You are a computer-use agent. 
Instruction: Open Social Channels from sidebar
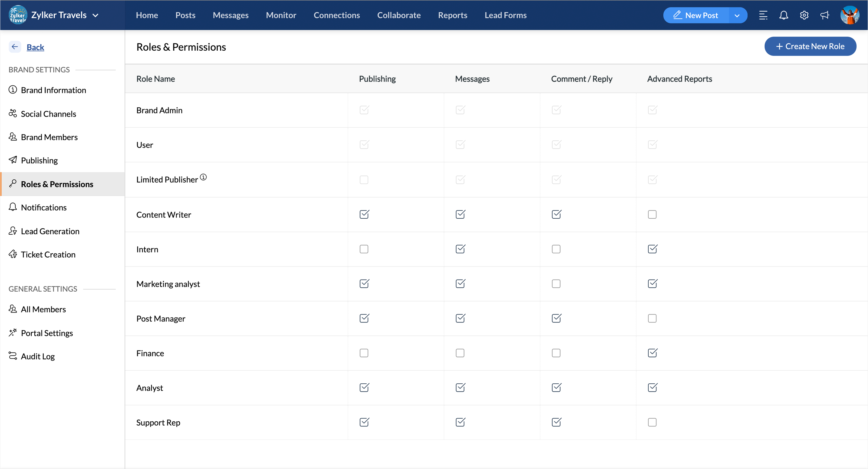tap(48, 114)
